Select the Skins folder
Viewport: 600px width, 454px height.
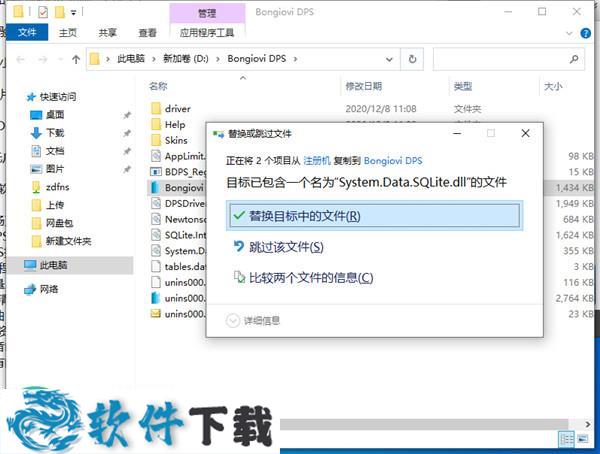176,140
